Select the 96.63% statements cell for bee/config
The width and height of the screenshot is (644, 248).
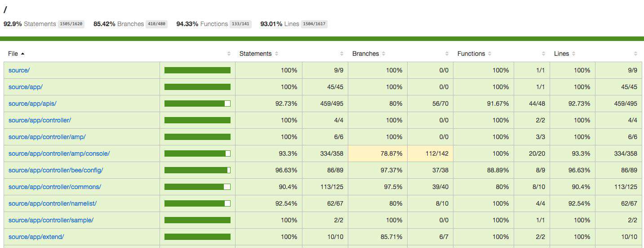[x=269, y=170]
